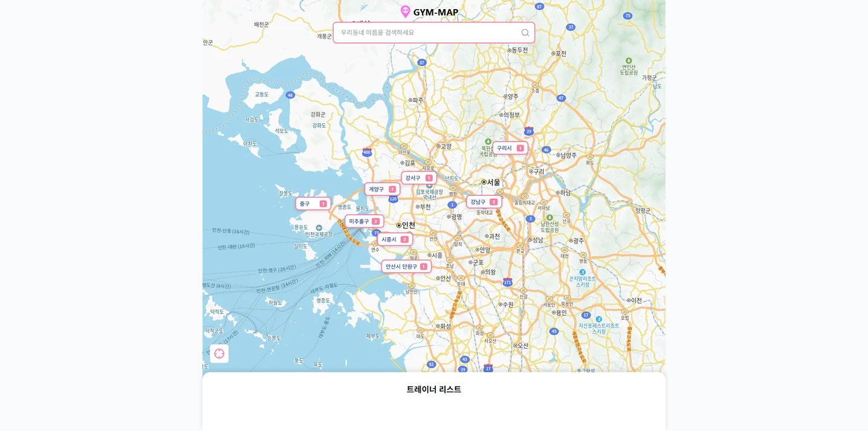Select the 중구 map marker
Viewport: 868px width, 431px height.
[307, 204]
